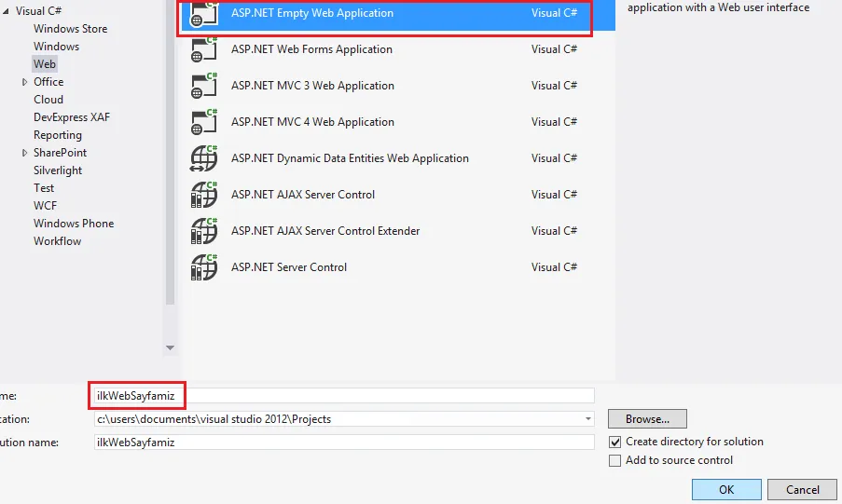Select the ASP.NET Web Forms Application icon

[203, 50]
